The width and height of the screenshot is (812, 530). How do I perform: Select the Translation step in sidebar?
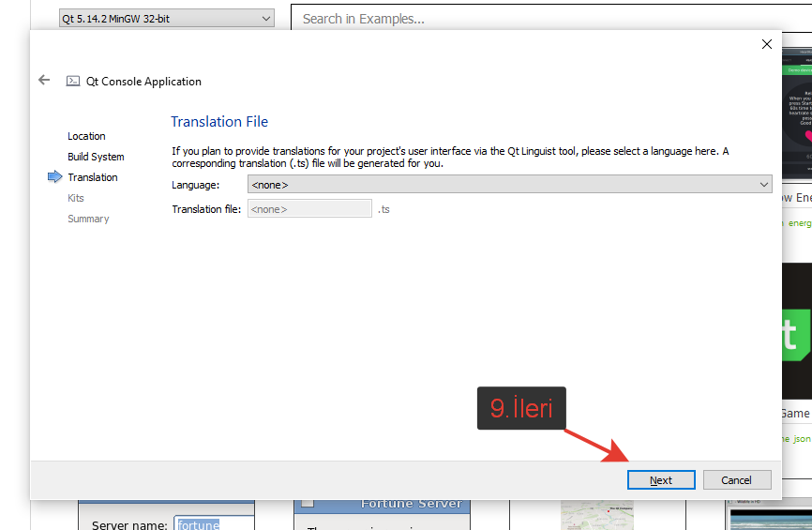click(93, 177)
